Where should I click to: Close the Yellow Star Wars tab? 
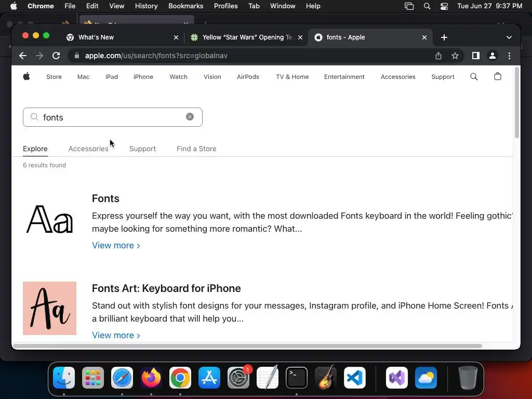point(300,37)
